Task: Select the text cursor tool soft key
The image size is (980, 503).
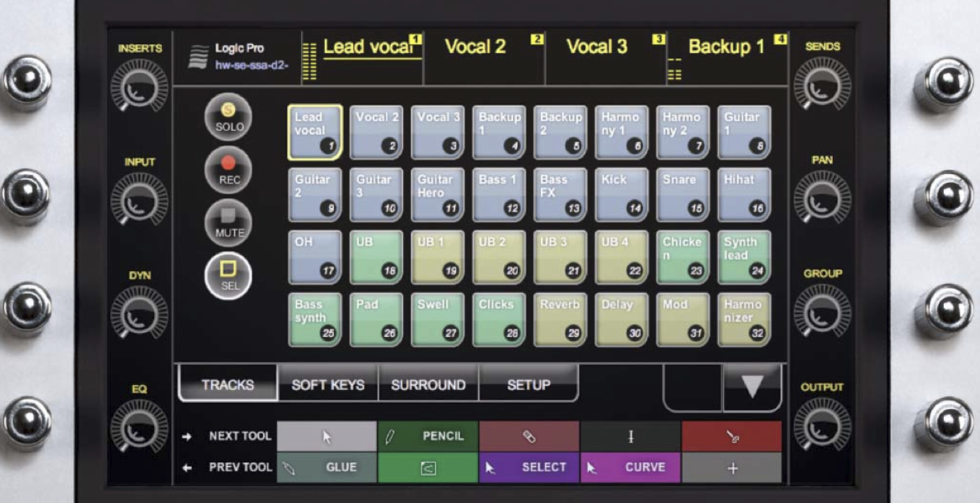Action: (x=630, y=436)
